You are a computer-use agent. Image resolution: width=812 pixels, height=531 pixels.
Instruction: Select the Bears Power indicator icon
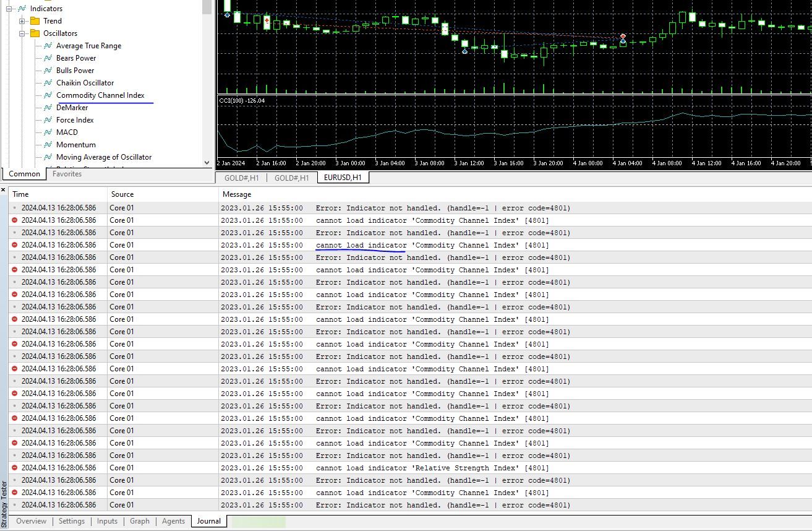tap(48, 58)
